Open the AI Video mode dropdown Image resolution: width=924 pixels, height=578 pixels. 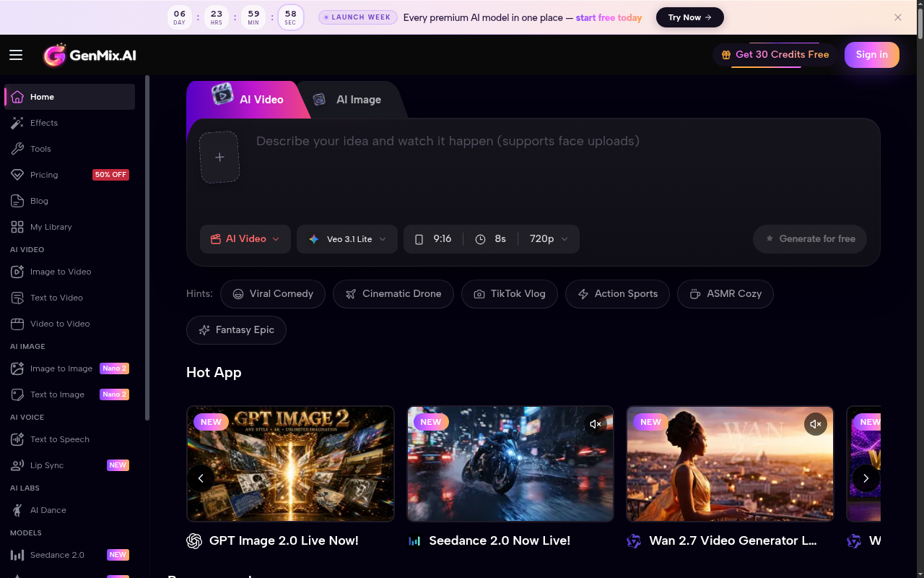(x=245, y=239)
